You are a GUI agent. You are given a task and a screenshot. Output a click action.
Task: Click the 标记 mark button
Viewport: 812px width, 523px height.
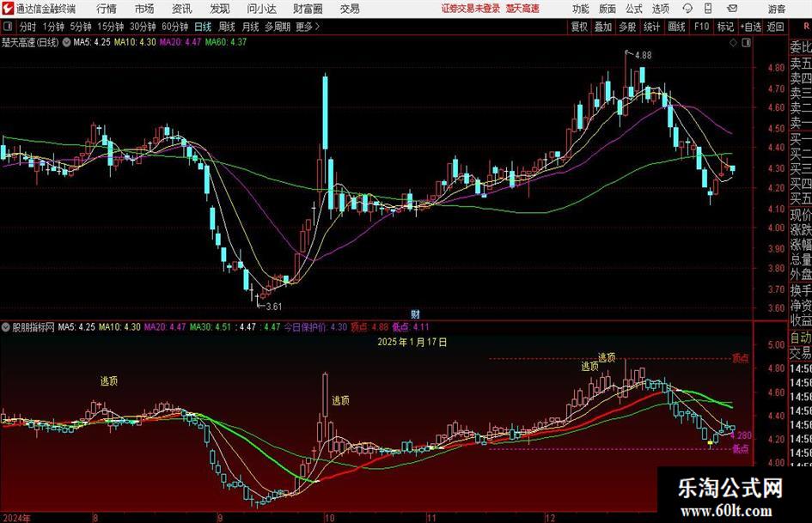725,27
